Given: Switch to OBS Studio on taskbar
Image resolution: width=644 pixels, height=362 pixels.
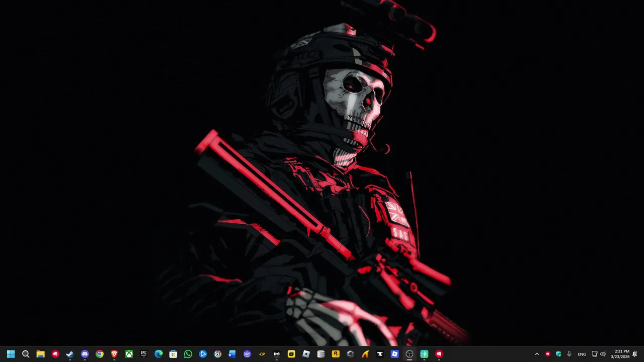Looking at the screenshot, I should point(410,354).
